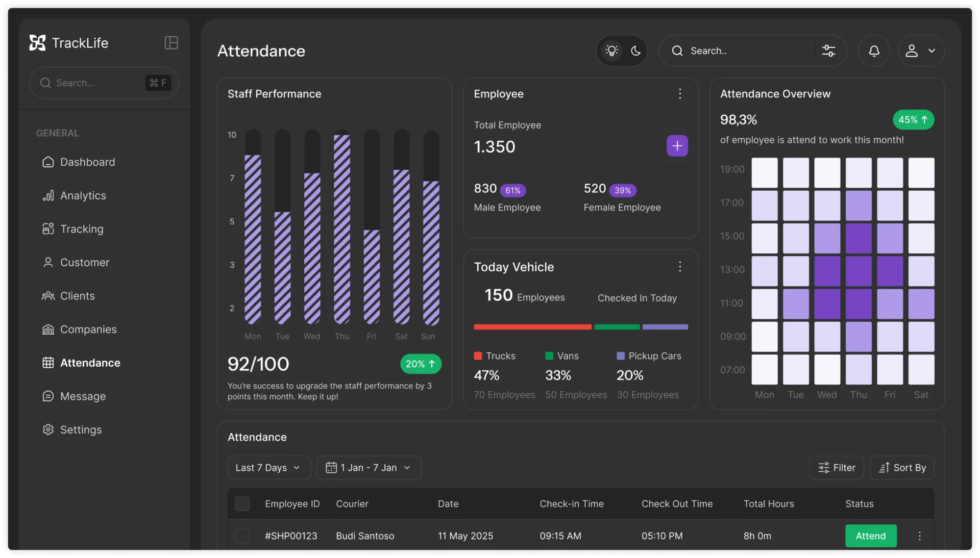This screenshot has height=558, width=980.
Task: Open search filter sliders icon
Action: coord(828,50)
